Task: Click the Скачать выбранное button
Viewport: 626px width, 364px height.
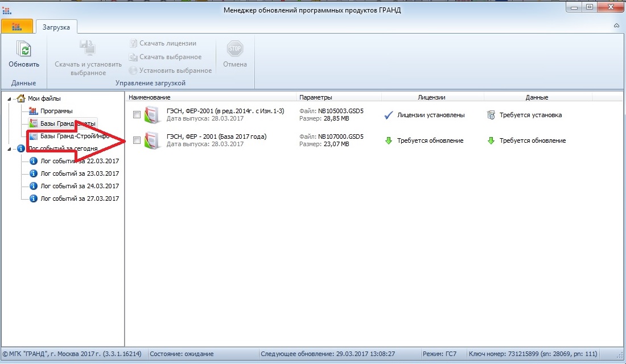Action: [165, 57]
